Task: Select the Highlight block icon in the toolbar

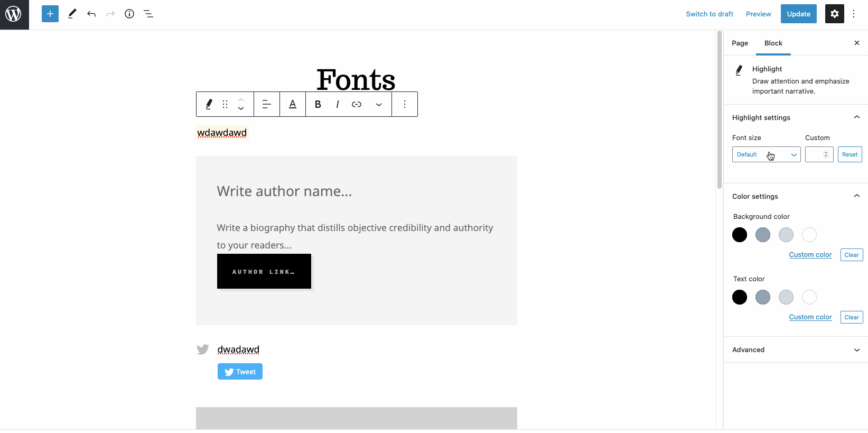Action: pyautogui.click(x=208, y=104)
